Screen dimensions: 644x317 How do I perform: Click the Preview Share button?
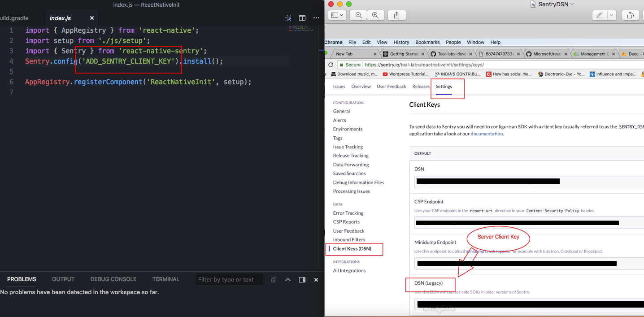coord(397,15)
